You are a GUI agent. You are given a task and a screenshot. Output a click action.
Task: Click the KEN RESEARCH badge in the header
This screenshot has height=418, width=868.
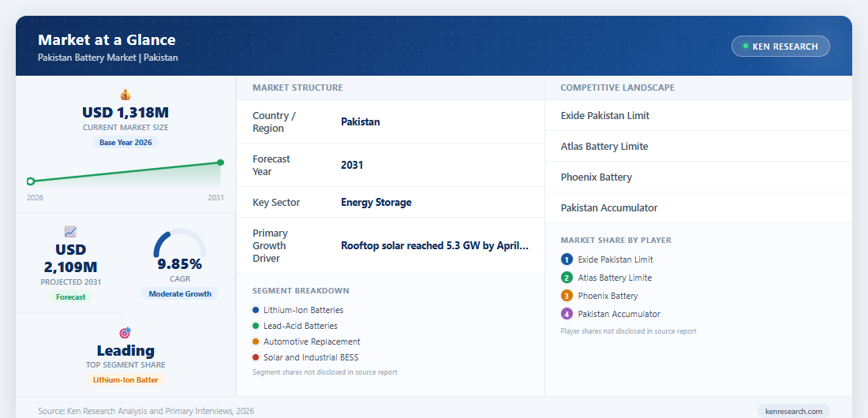coord(780,47)
